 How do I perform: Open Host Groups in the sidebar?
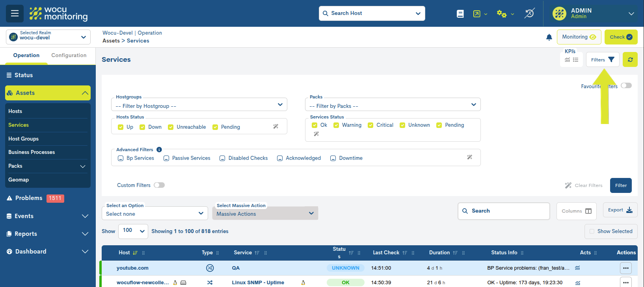[x=24, y=139]
